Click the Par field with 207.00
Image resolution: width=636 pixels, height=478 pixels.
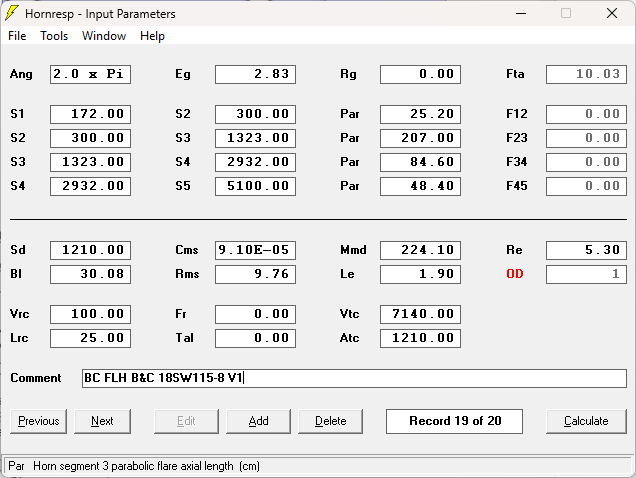pos(420,138)
